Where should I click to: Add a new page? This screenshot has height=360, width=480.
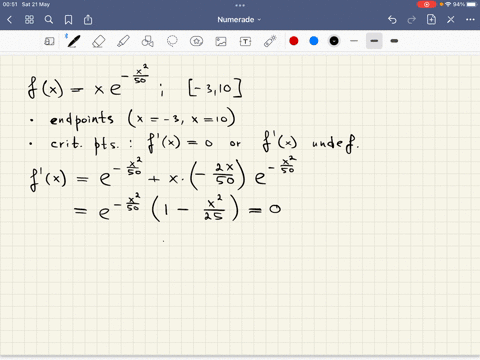[431, 19]
